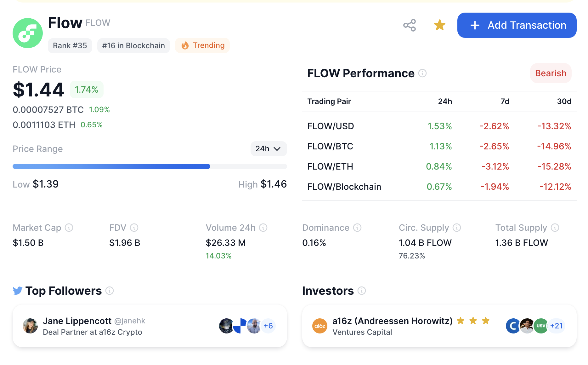Show +6 more followers

(x=268, y=326)
